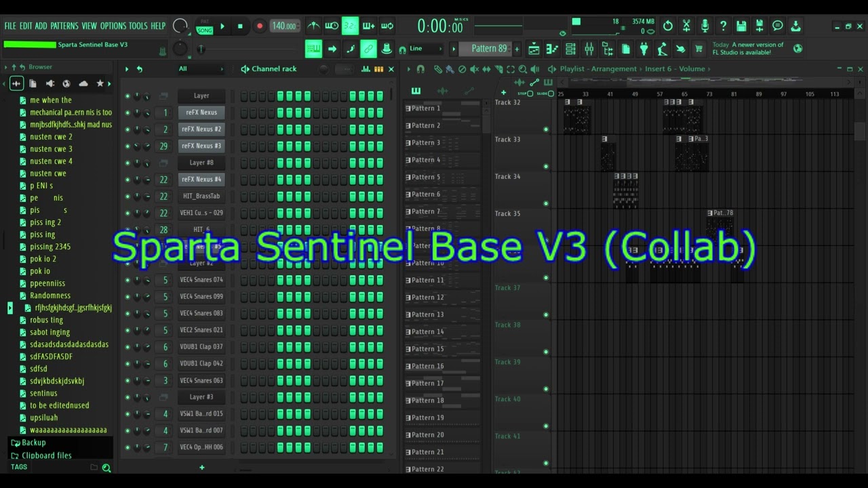Toggle mute LED of reFX Nexus channel
The height and width of the screenshot is (488, 868).
click(127, 113)
